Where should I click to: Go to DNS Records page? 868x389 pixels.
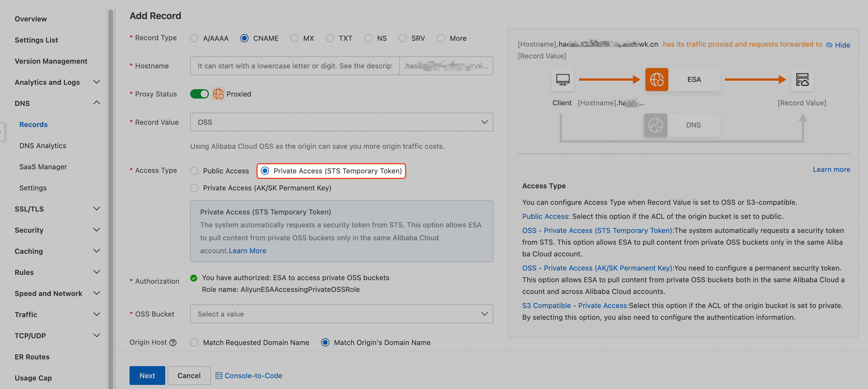33,124
